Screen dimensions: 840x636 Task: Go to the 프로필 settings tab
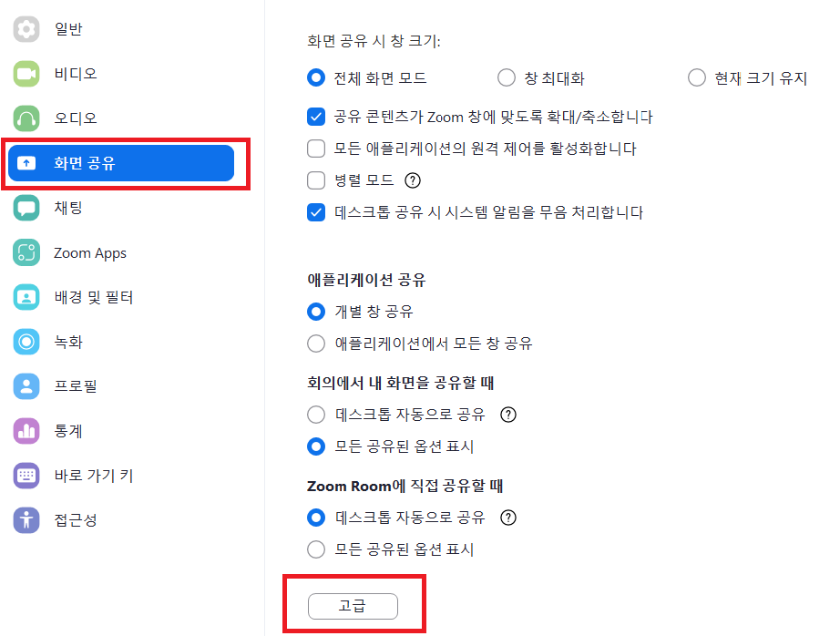click(74, 385)
